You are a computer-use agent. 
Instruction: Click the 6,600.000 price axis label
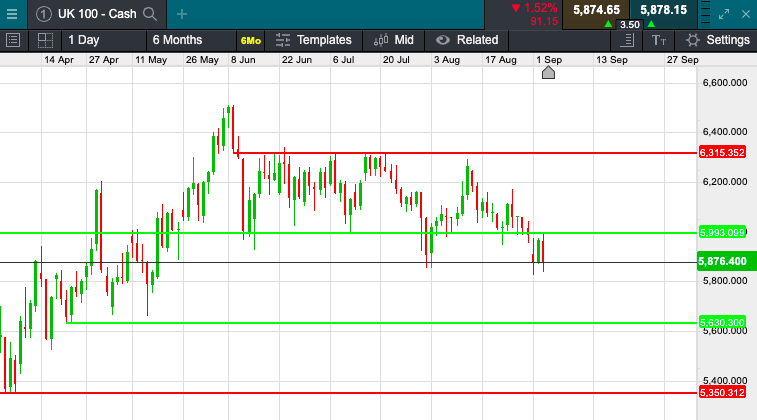[725, 83]
